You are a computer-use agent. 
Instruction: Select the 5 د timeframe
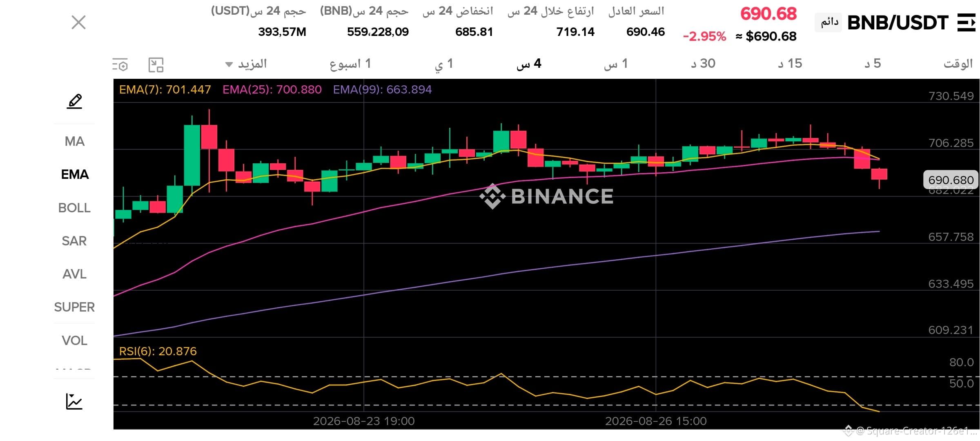tap(873, 64)
